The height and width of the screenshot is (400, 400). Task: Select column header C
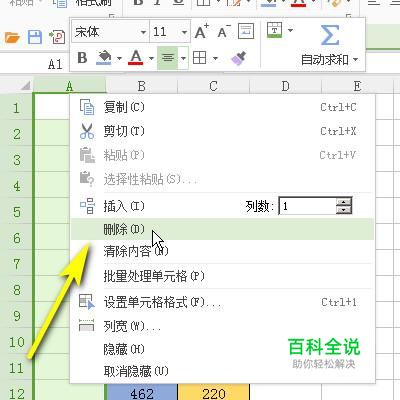[213, 86]
